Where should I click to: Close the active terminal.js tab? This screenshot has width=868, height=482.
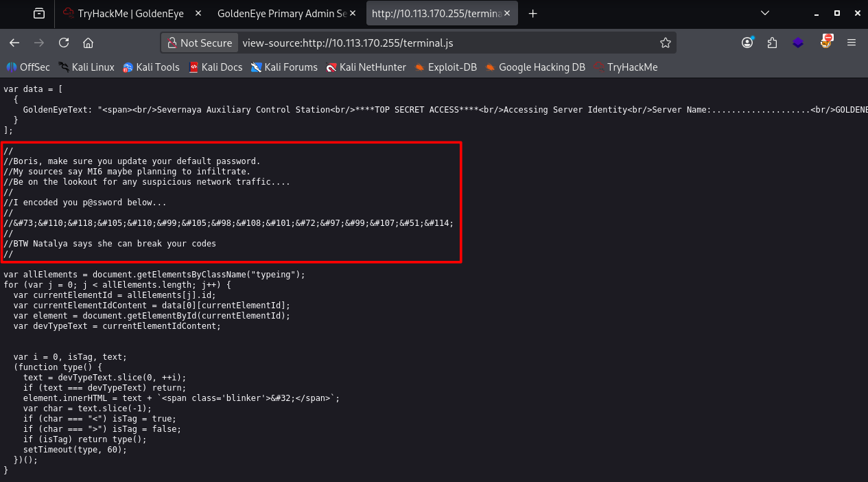(x=508, y=13)
